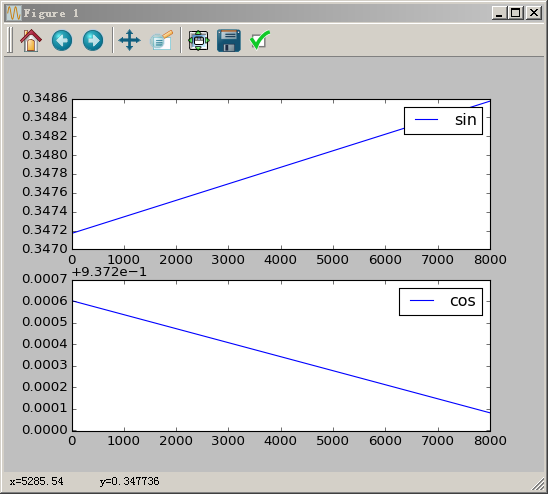Click the 0.3478 y-axis label
The height and width of the screenshot is (494, 548).
[44, 173]
